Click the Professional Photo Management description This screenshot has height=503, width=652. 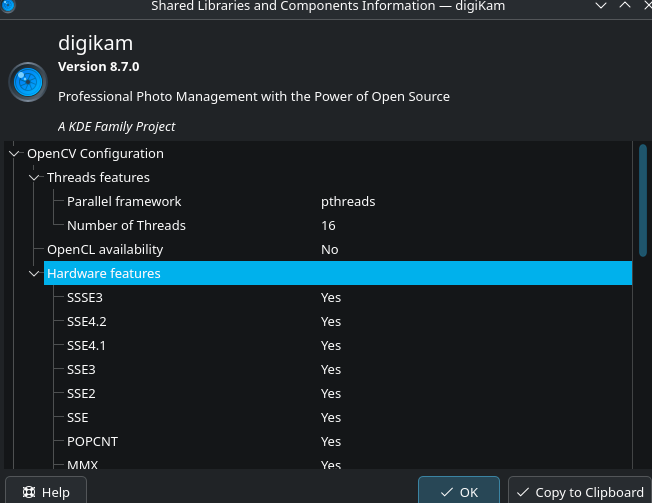pyautogui.click(x=254, y=96)
